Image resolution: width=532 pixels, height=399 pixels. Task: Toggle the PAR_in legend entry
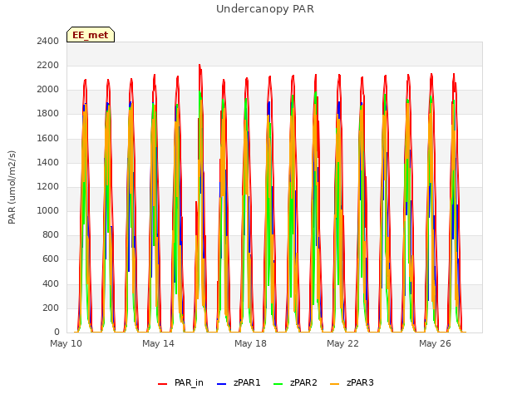click(x=181, y=382)
